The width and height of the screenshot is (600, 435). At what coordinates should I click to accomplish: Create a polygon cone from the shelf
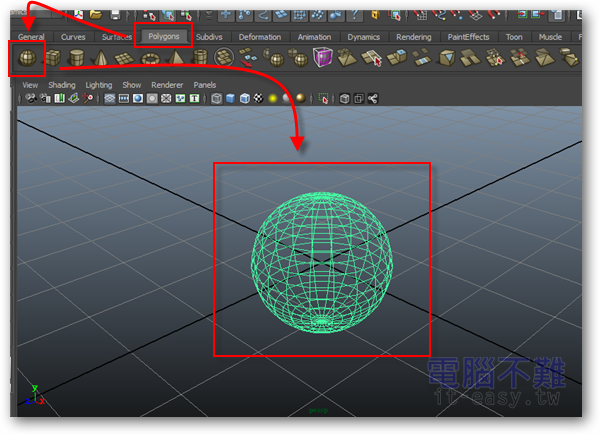[x=101, y=58]
